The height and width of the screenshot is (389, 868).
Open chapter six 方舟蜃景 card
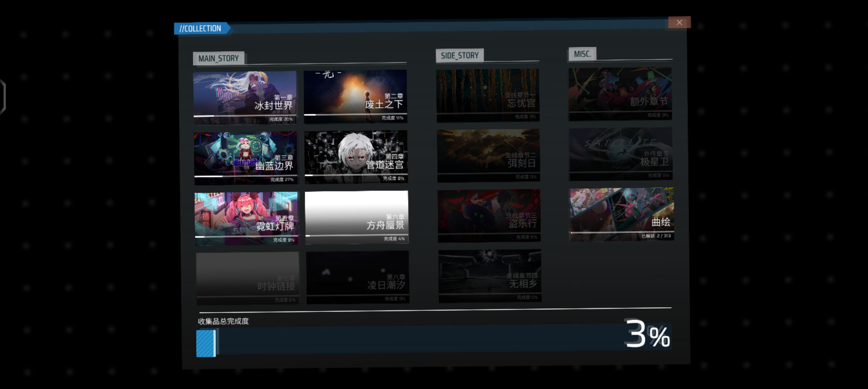click(x=357, y=217)
